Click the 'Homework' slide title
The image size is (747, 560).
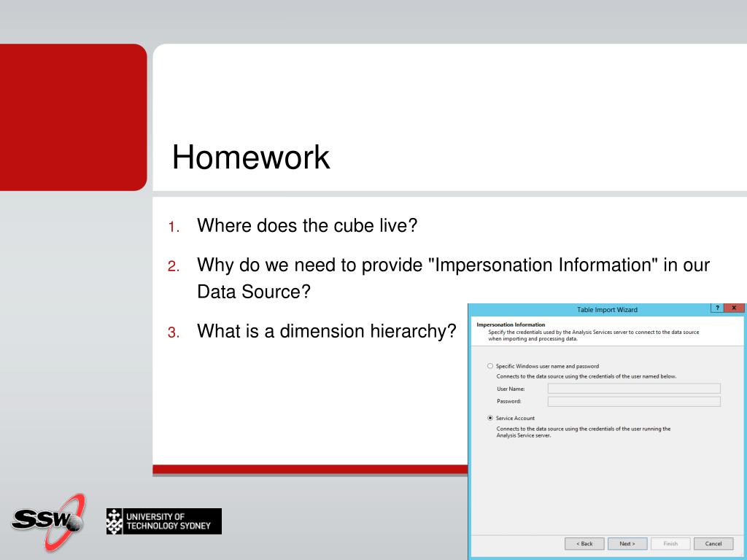[251, 157]
